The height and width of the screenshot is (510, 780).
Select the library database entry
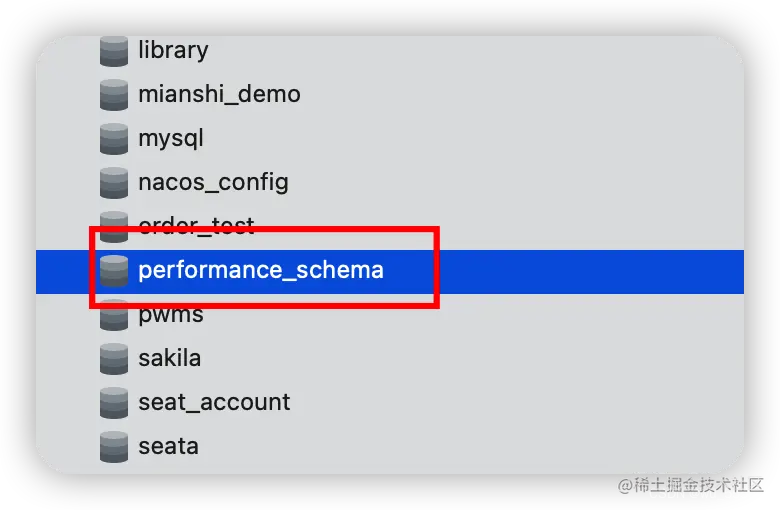(173, 51)
